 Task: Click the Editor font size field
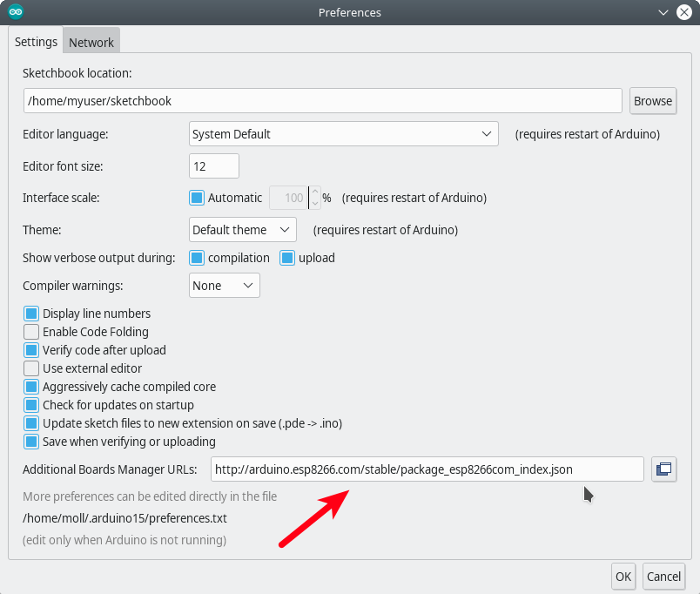click(214, 166)
